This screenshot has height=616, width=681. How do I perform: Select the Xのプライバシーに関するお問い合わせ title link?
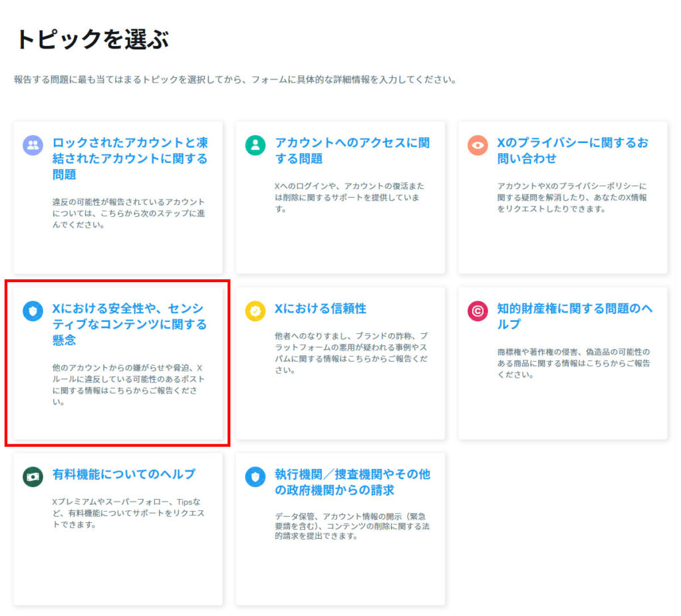[x=573, y=150]
